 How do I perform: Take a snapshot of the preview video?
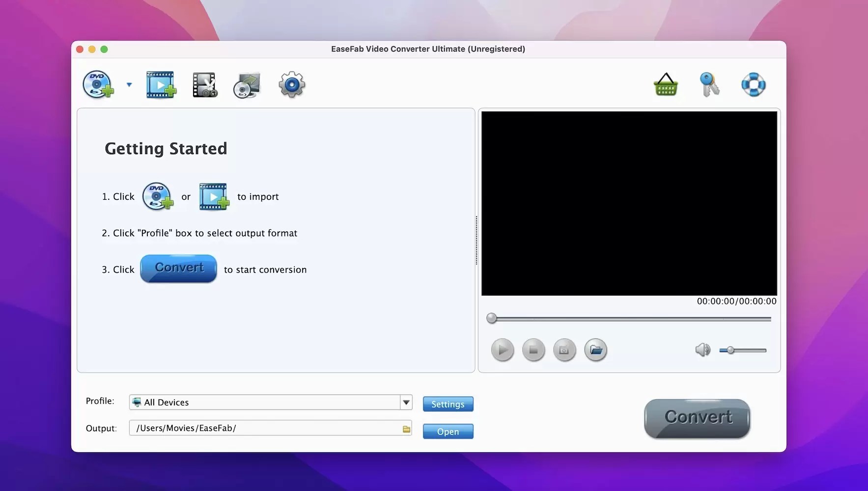click(x=564, y=350)
